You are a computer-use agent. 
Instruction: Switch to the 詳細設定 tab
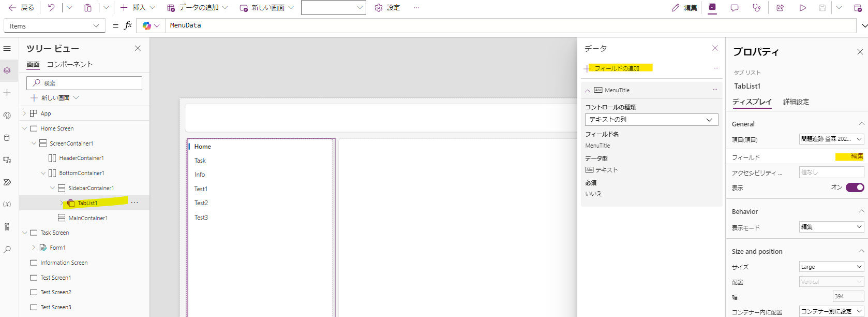point(796,102)
